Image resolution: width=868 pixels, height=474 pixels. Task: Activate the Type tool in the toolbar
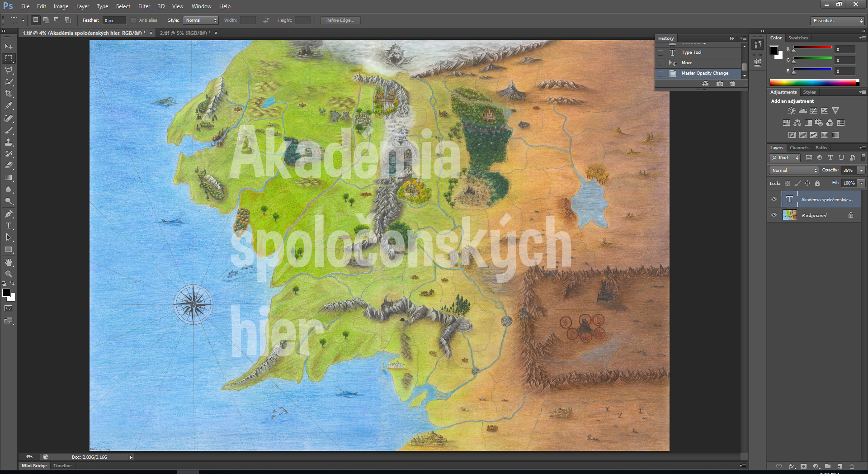[9, 226]
